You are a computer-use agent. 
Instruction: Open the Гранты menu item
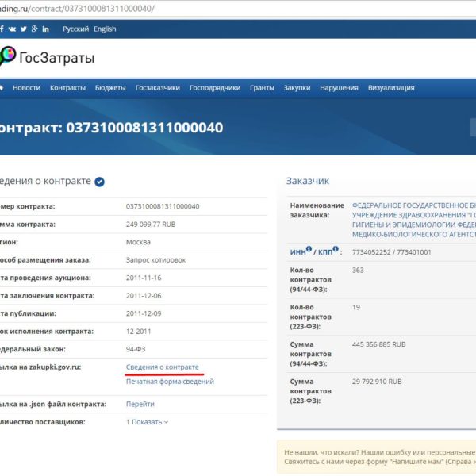pos(262,88)
